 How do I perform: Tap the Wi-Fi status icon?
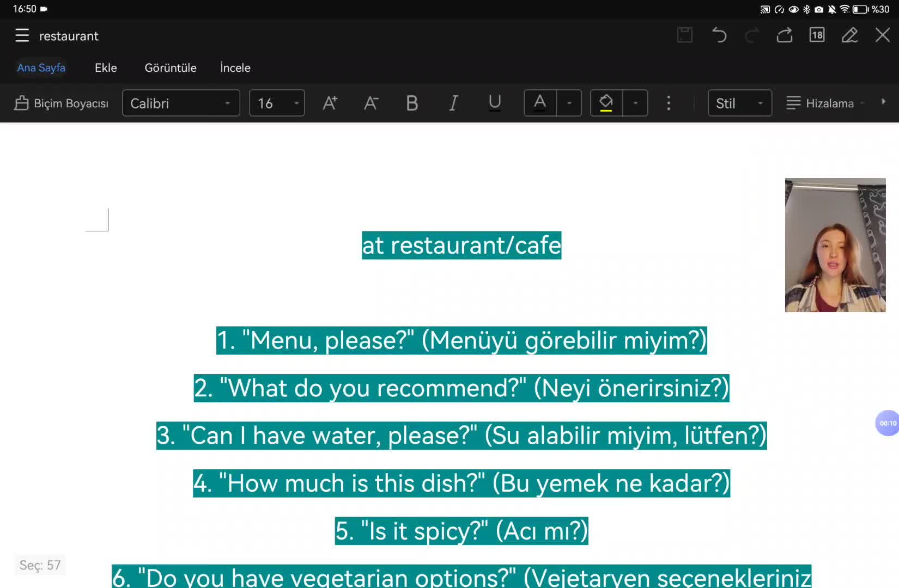coord(845,9)
